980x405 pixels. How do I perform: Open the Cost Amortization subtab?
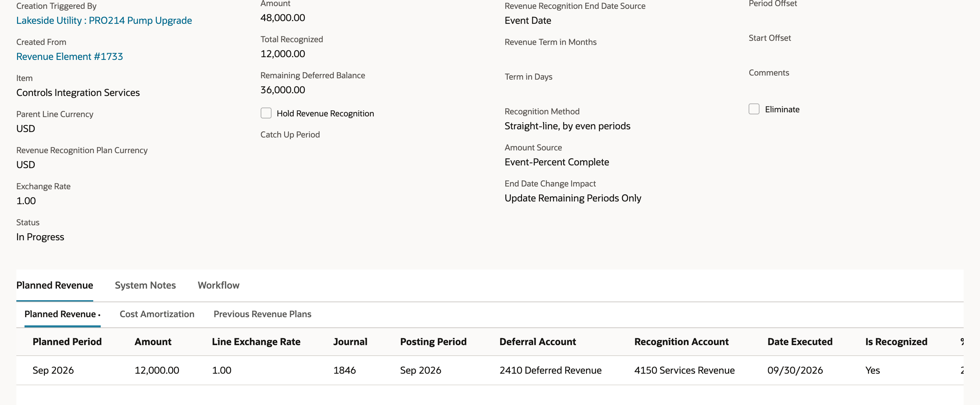tap(157, 314)
